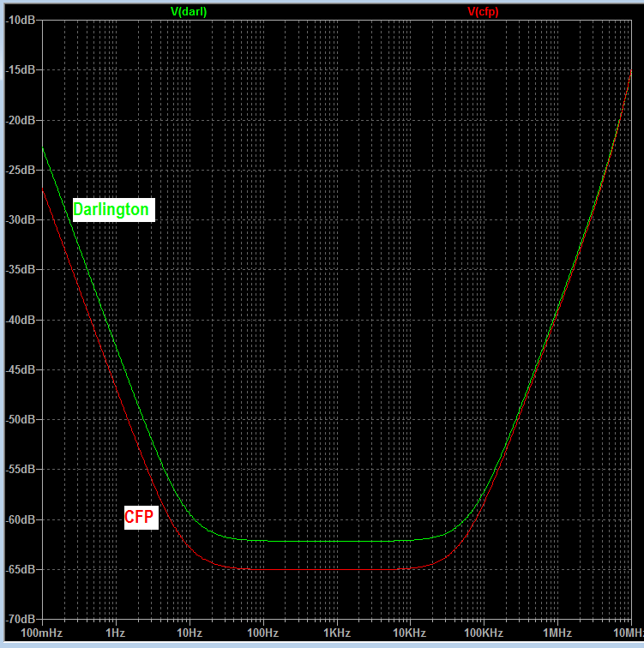The height and width of the screenshot is (648, 644).
Task: Click the -40dB axis label
Action: pyautogui.click(x=21, y=320)
